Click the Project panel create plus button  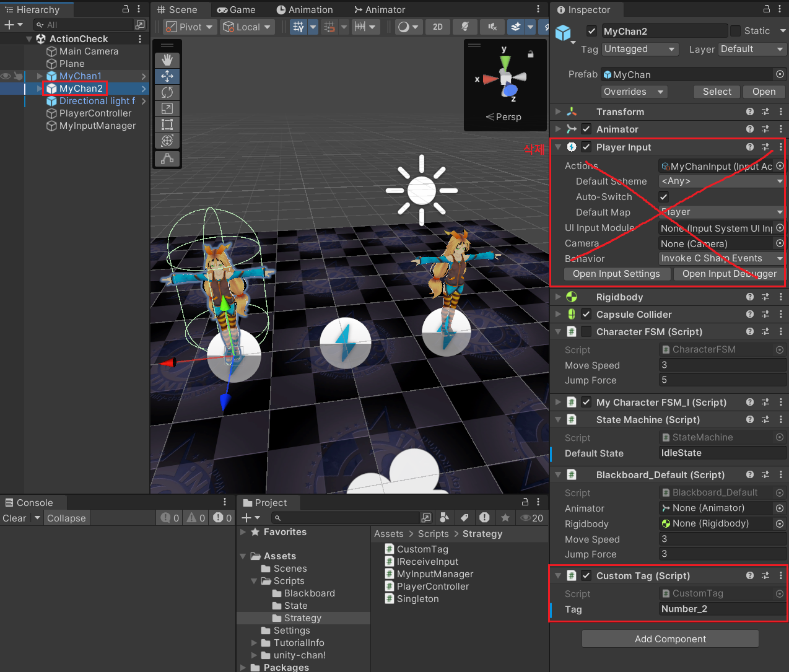pos(250,518)
